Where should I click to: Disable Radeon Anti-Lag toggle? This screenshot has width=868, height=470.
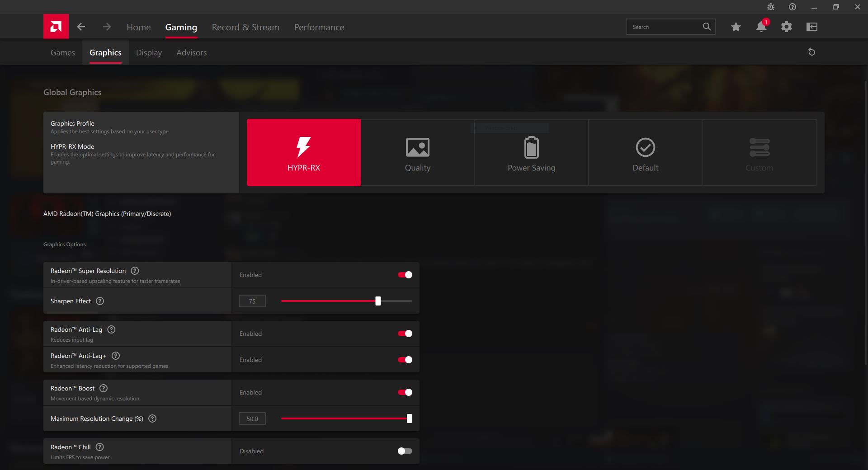tap(405, 334)
